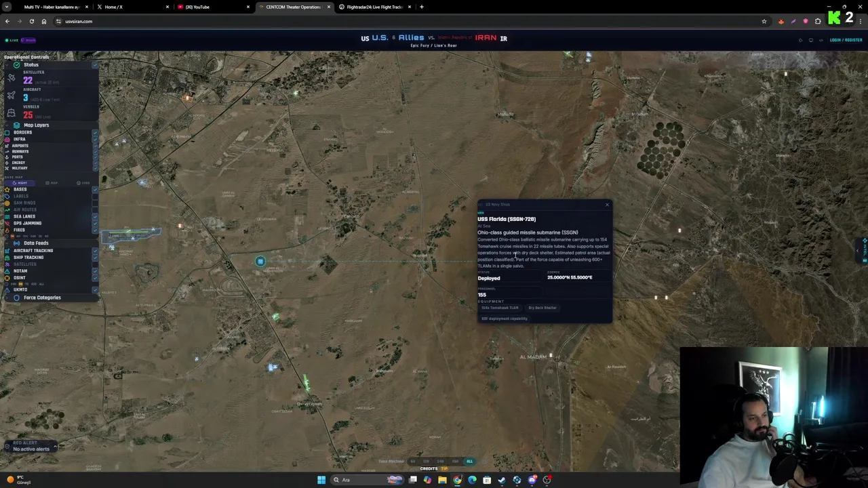868x488 pixels.
Task: Select the Map base map option
Action: (51, 183)
